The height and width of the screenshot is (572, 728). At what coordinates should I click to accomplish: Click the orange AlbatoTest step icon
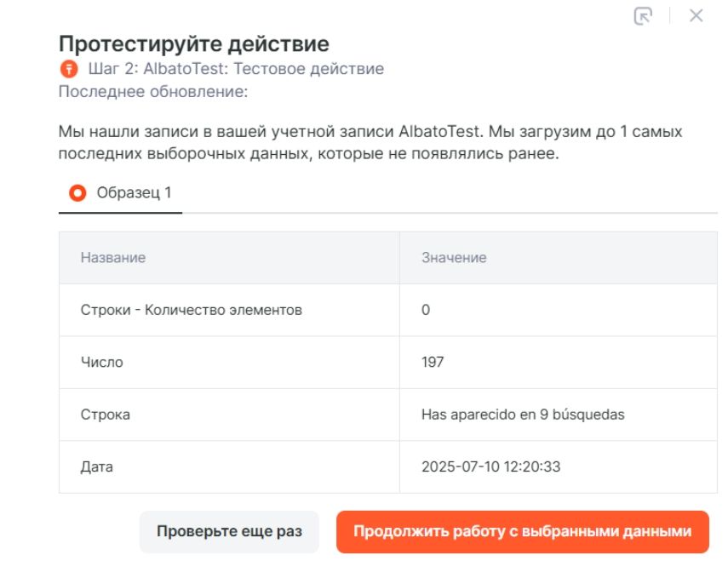[x=68, y=69]
